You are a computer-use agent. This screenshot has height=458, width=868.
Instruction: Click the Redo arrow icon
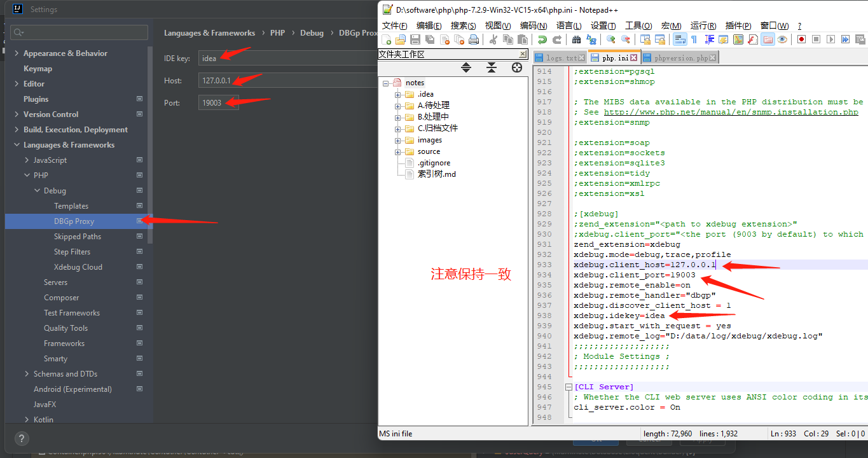[556, 39]
